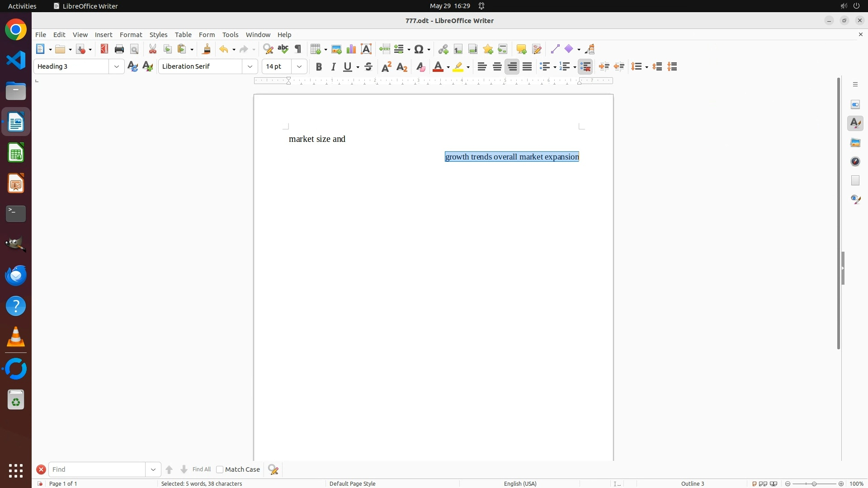Open the 14pt font size dropdown

coord(299,67)
